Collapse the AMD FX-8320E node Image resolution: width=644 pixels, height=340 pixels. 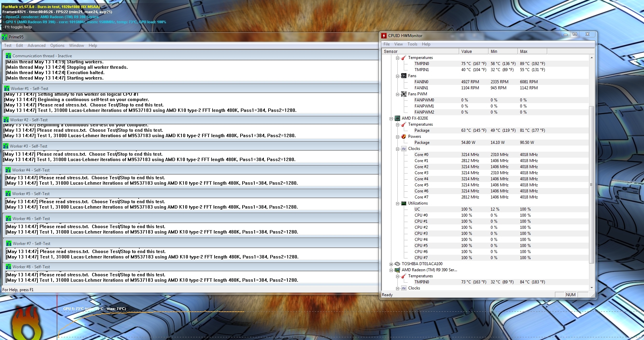coord(391,119)
